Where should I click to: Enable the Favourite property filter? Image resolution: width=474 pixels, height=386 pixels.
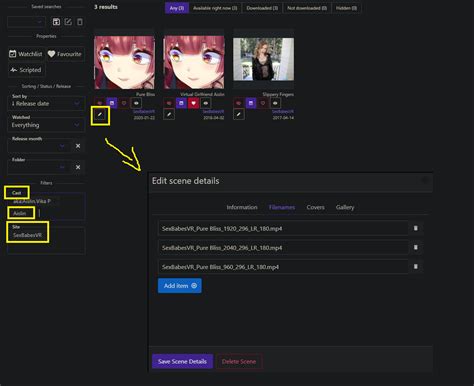(65, 54)
